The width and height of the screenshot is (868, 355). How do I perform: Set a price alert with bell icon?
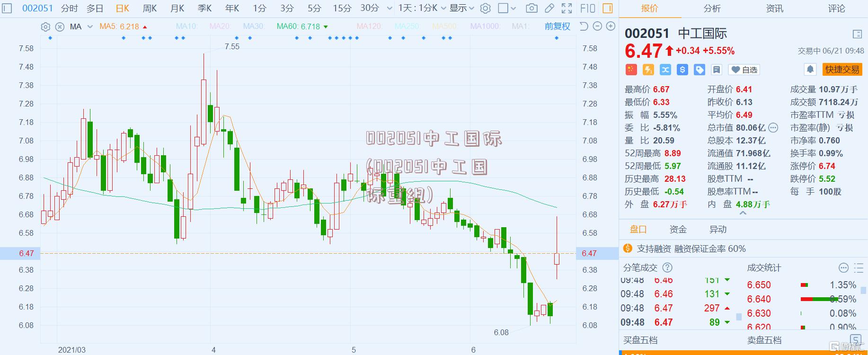[x=810, y=70]
